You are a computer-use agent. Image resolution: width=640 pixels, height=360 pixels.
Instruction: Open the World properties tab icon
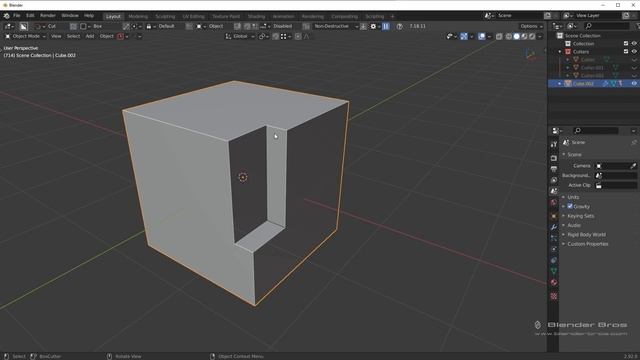[x=554, y=202]
